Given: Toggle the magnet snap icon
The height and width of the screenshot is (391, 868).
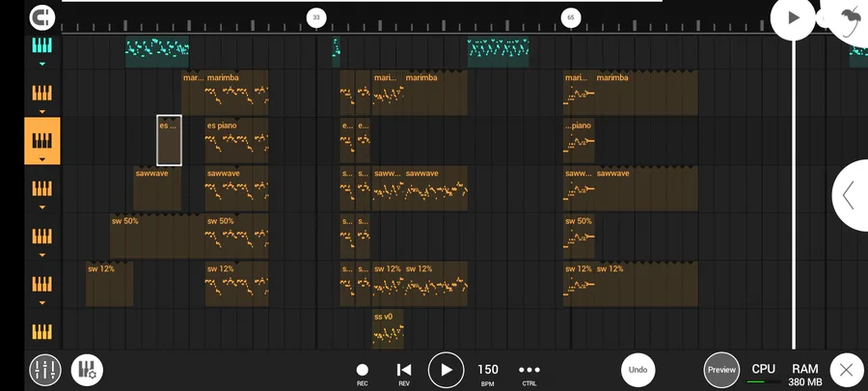Looking at the screenshot, I should pyautogui.click(x=42, y=17).
